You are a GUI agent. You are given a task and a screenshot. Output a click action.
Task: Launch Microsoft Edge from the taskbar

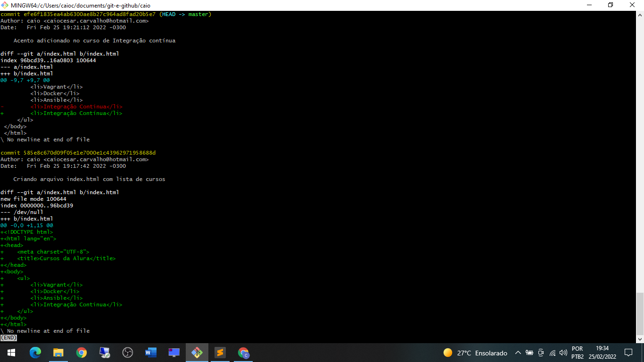(x=35, y=353)
